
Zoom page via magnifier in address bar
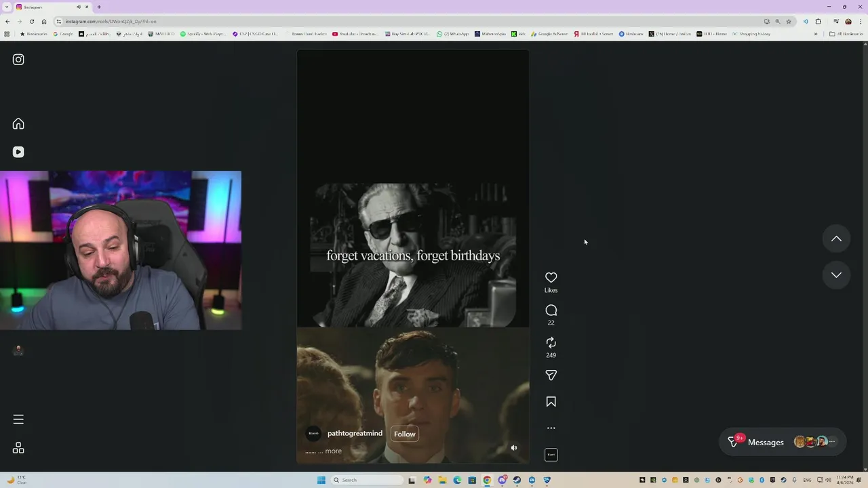pyautogui.click(x=777, y=21)
